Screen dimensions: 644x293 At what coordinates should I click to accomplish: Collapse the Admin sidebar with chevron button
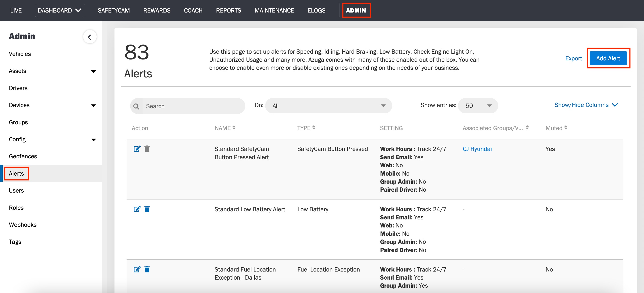click(90, 37)
